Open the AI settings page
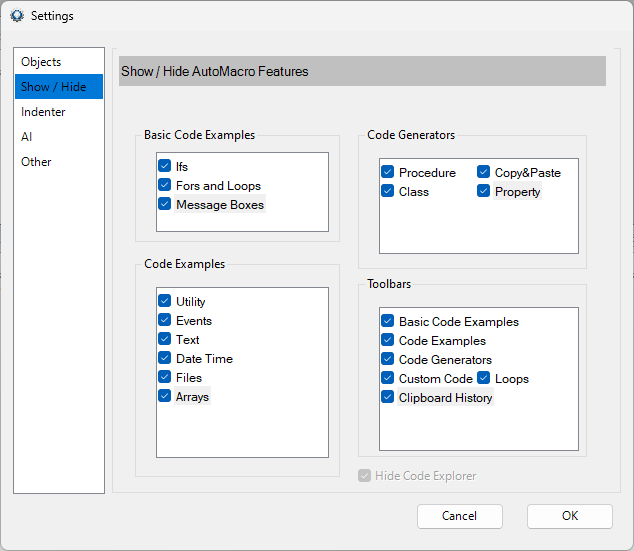The image size is (634, 551). [x=59, y=137]
